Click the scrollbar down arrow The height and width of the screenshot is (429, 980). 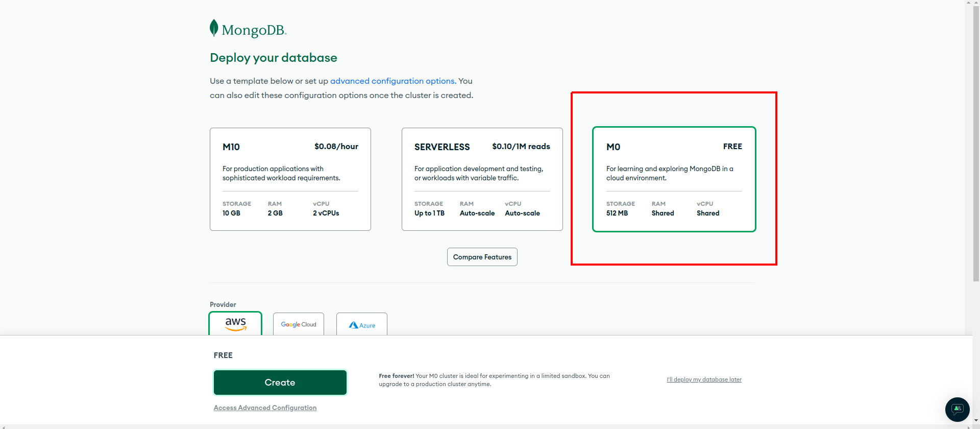coord(976,421)
